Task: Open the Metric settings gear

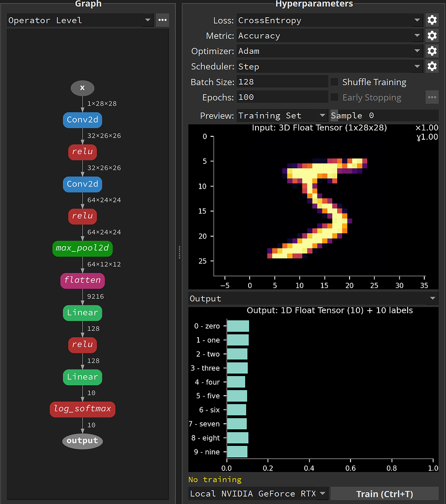Action: [432, 35]
